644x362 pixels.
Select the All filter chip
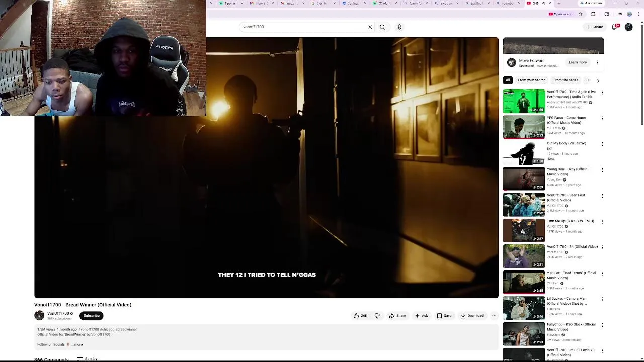(x=508, y=80)
